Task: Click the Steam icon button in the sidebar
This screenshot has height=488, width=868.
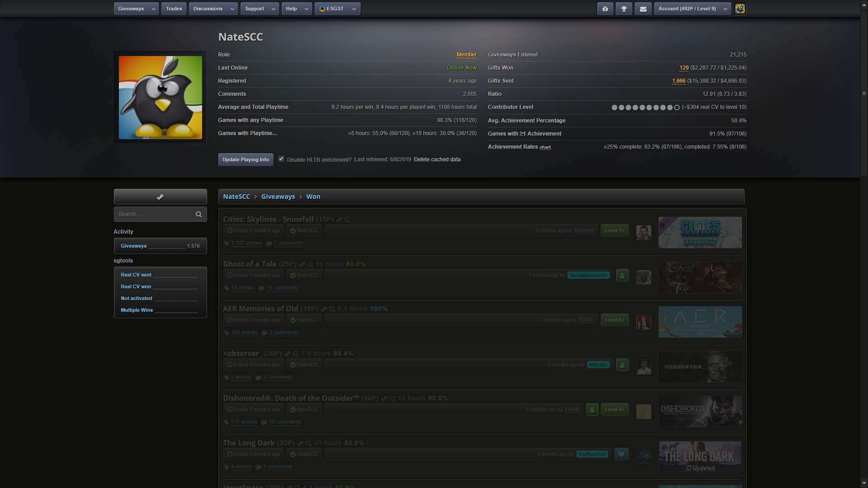Action: pyautogui.click(x=160, y=197)
